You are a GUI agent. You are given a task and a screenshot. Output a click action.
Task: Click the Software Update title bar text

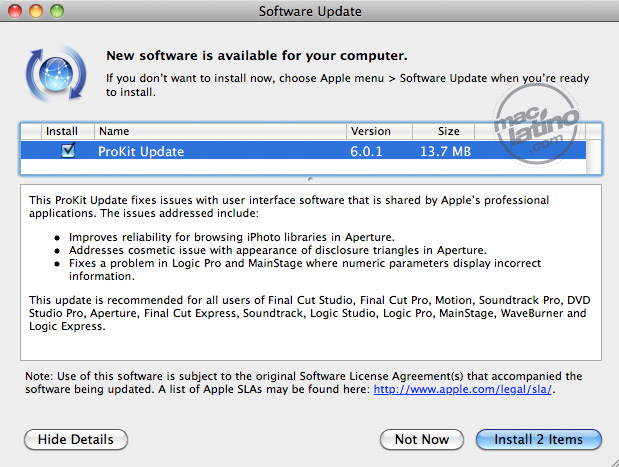coord(310,11)
